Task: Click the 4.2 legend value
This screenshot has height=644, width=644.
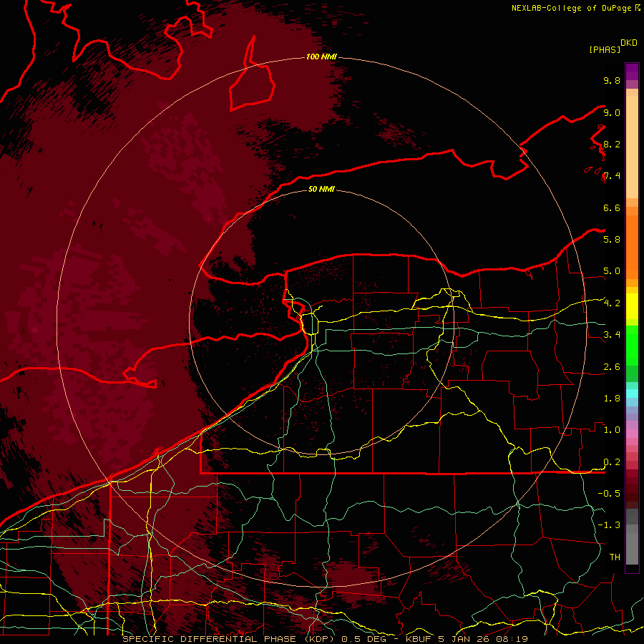Action: 612,303
